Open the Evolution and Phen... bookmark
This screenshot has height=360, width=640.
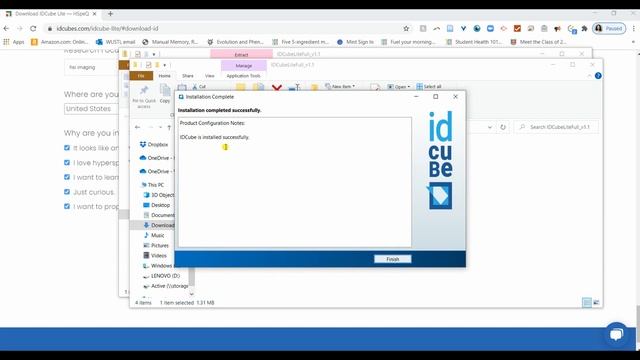pyautogui.click(x=236, y=42)
